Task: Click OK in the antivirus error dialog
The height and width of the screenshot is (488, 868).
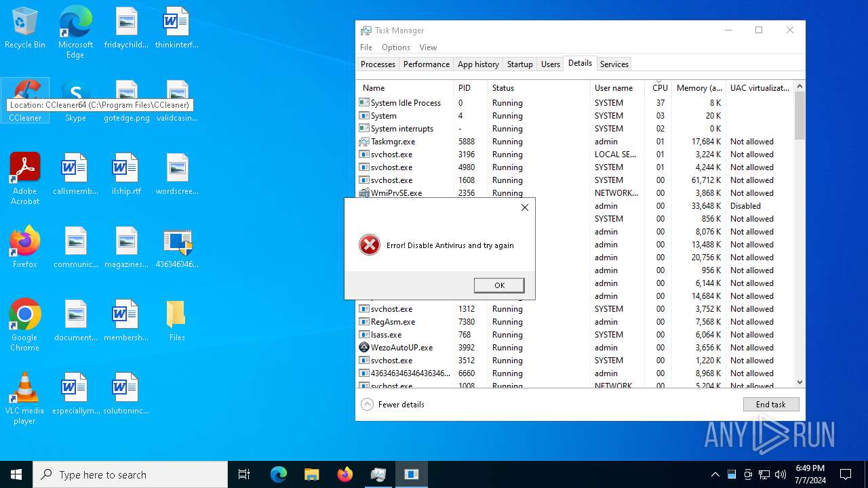Action: click(x=499, y=285)
